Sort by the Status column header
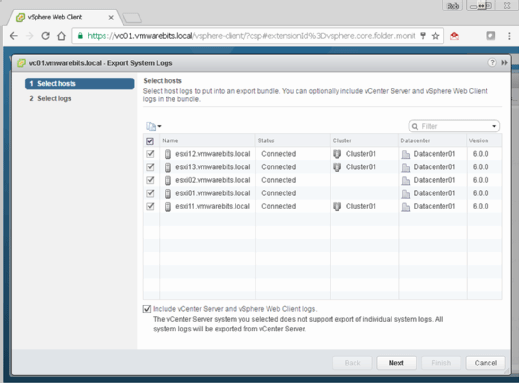Image resolution: width=519 pixels, height=383 pixels. [293, 141]
